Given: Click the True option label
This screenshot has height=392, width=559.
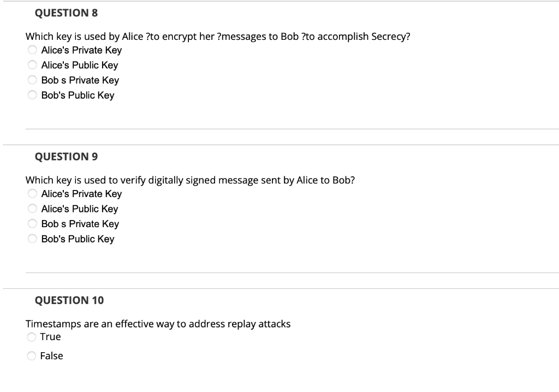Looking at the screenshot, I should [51, 336].
